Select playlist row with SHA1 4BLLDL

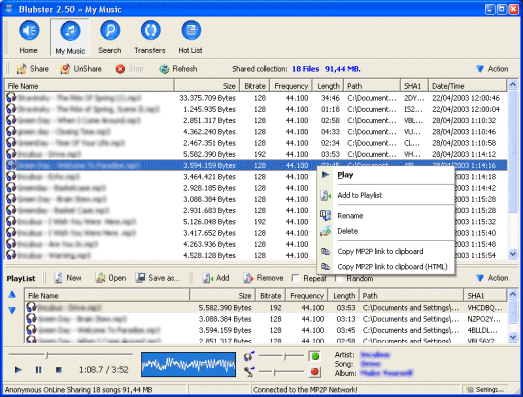pos(266,330)
